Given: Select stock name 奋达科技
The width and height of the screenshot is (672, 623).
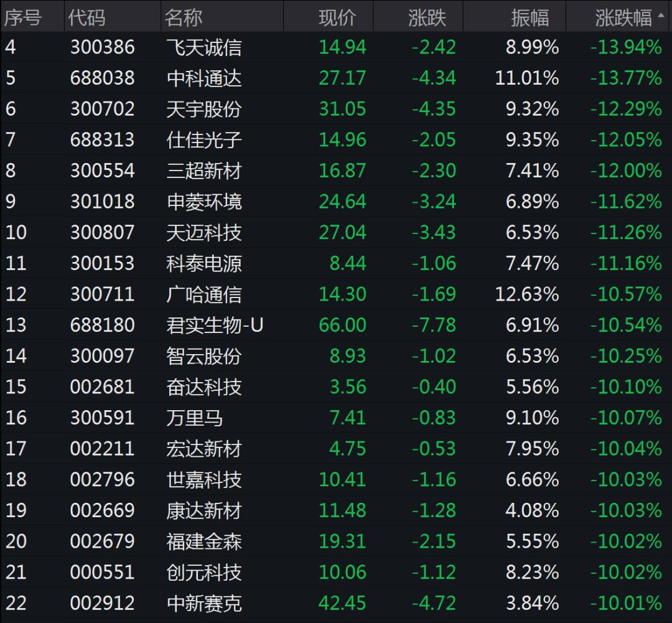Looking at the screenshot, I should 204,386.
